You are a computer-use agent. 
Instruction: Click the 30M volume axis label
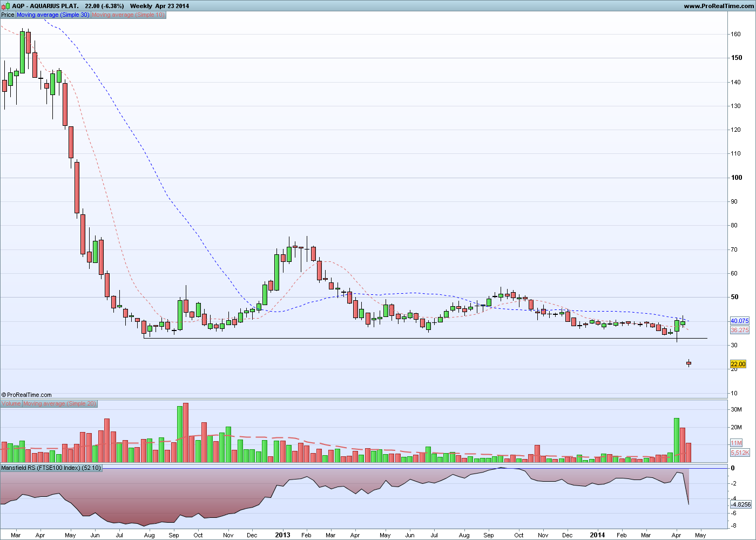coord(736,409)
